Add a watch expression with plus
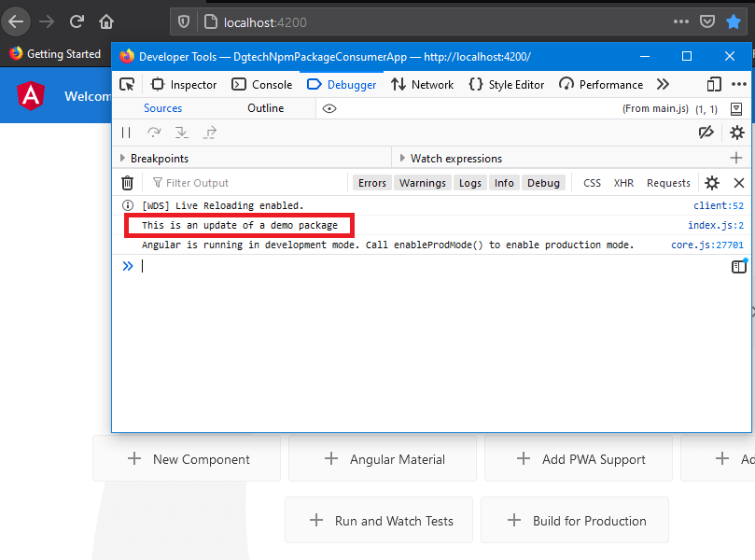755x560 pixels. [x=736, y=158]
